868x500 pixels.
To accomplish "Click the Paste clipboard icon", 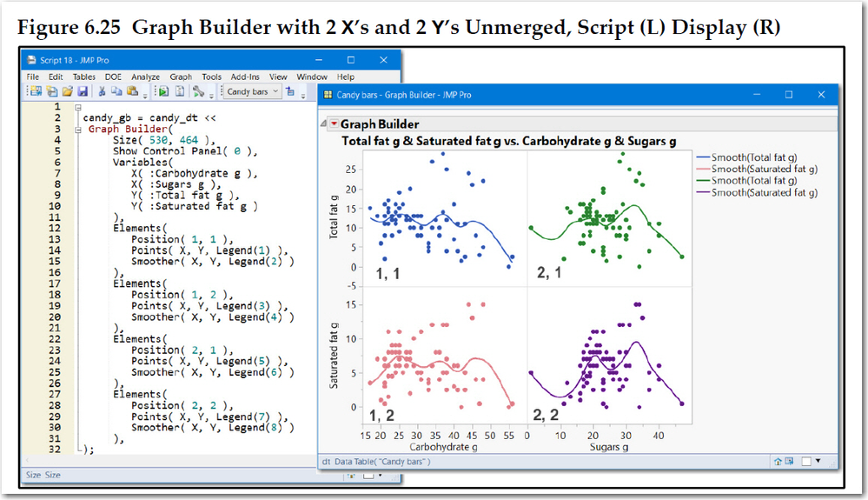I will coord(132,90).
